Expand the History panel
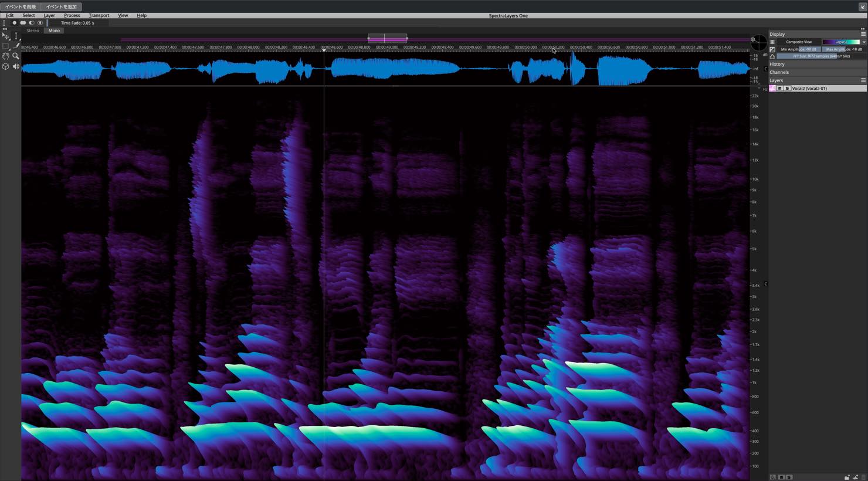Screen dimensions: 868x481 pyautogui.click(x=818, y=64)
